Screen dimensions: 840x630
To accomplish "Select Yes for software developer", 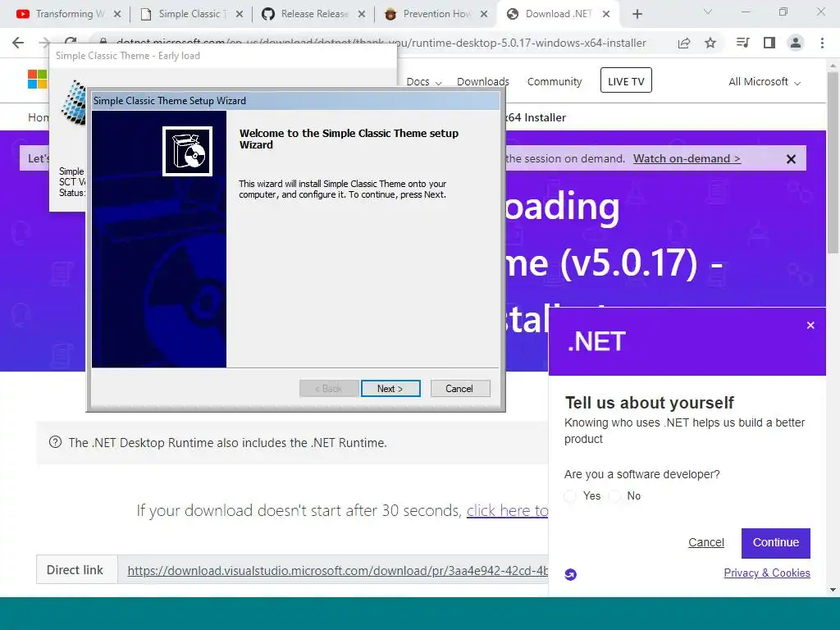I will 571,496.
